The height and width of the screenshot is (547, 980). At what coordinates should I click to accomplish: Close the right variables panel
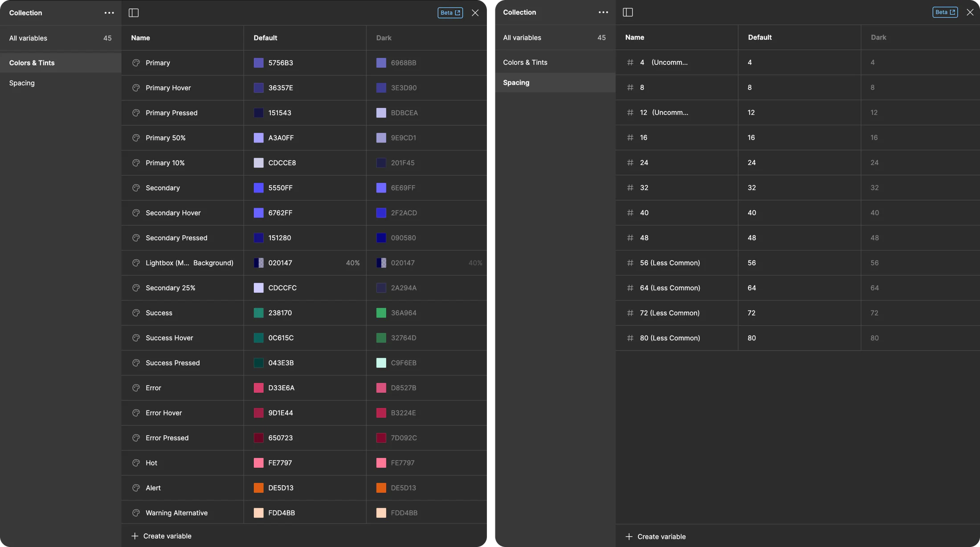click(970, 12)
